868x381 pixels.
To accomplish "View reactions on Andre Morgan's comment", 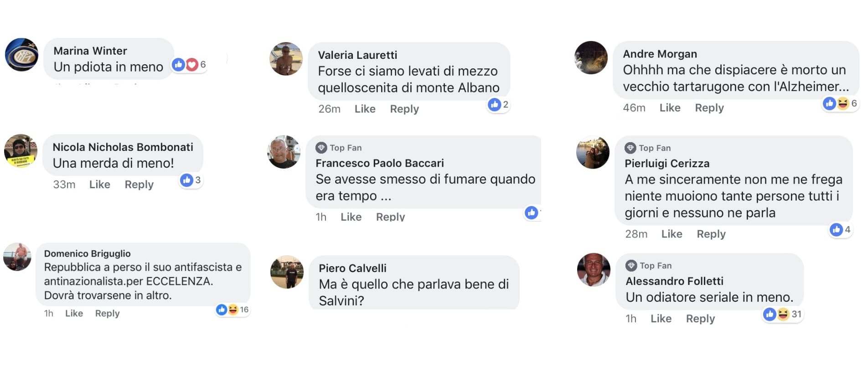I will point(840,104).
